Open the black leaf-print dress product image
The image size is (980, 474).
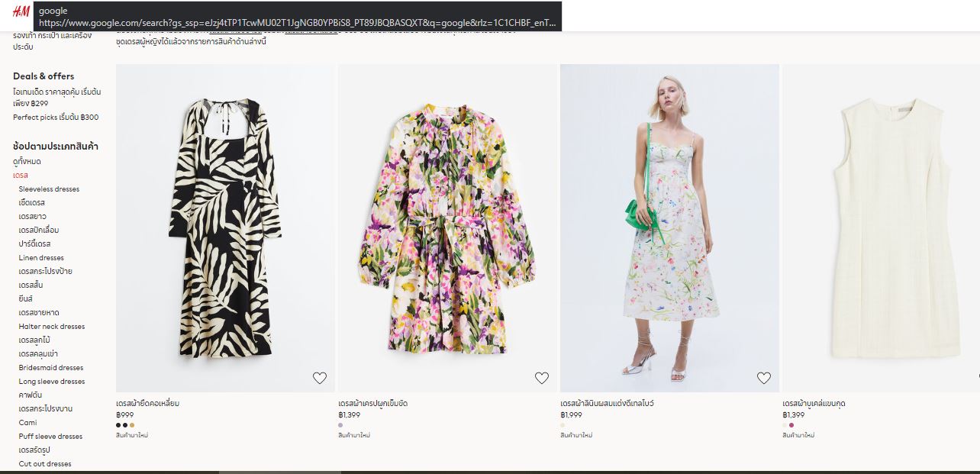coord(225,227)
